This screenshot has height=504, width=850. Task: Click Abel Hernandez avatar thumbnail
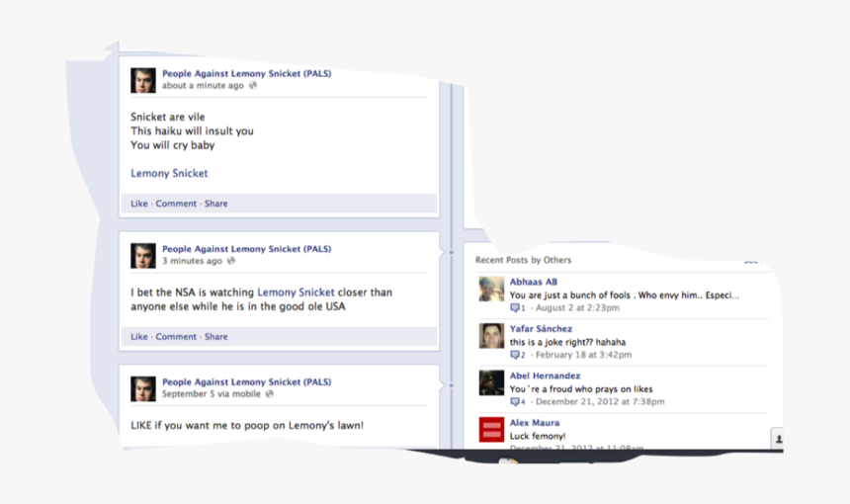[x=491, y=382]
